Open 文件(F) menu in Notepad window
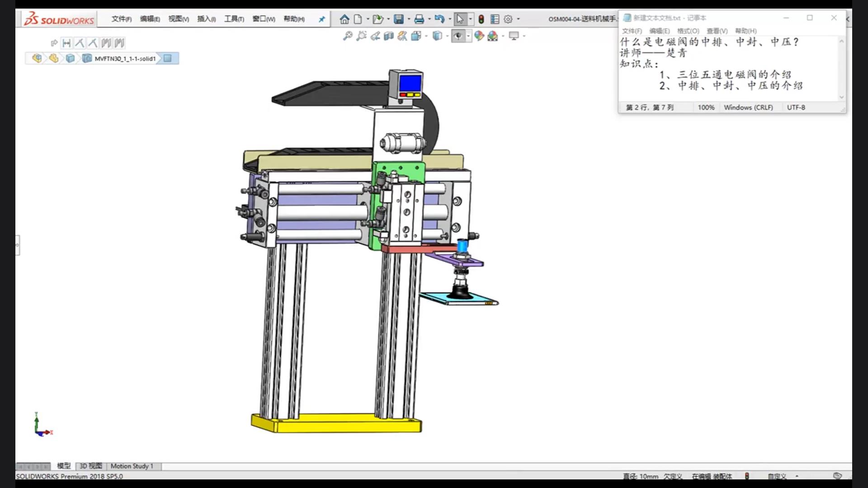 (632, 31)
